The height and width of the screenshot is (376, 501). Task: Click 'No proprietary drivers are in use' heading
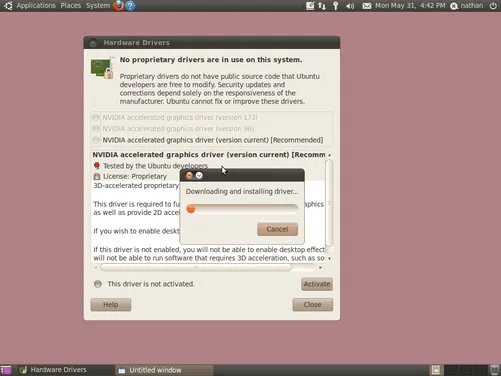211,60
